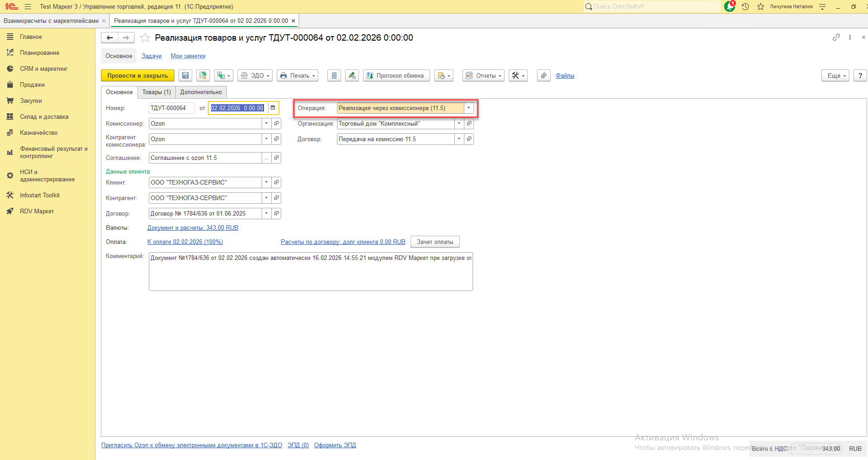This screenshot has width=868, height=460.
Task: Click the pen-with-clock signing icon
Action: [x=352, y=76]
